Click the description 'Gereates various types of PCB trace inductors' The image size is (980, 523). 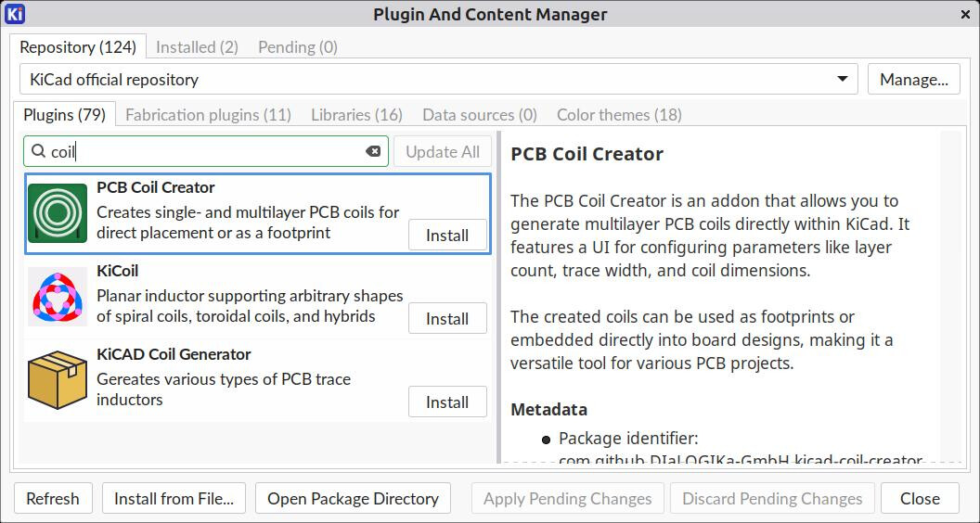click(x=224, y=389)
